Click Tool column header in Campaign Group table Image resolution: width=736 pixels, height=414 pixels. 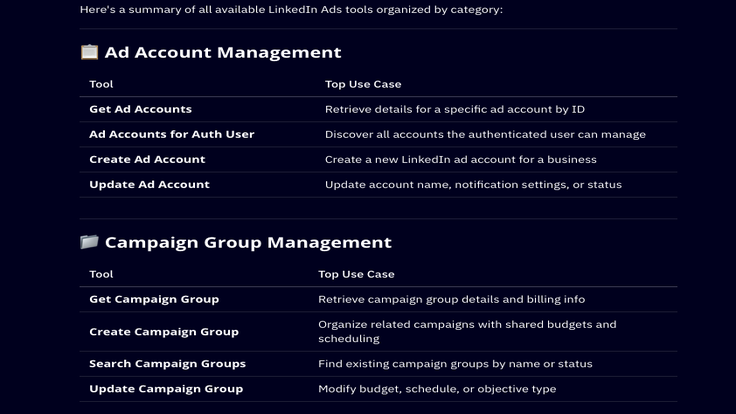101,274
